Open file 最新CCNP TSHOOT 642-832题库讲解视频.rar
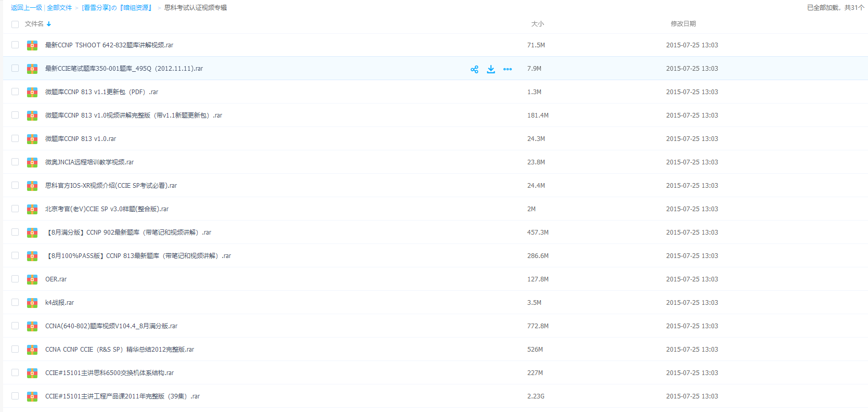This screenshot has width=868, height=412. (x=109, y=45)
